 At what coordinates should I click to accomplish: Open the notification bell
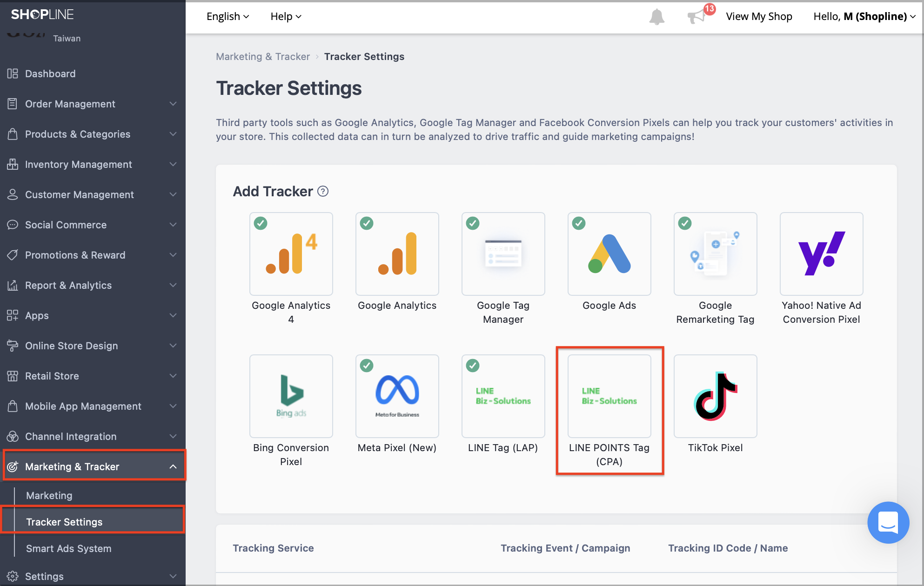point(656,17)
